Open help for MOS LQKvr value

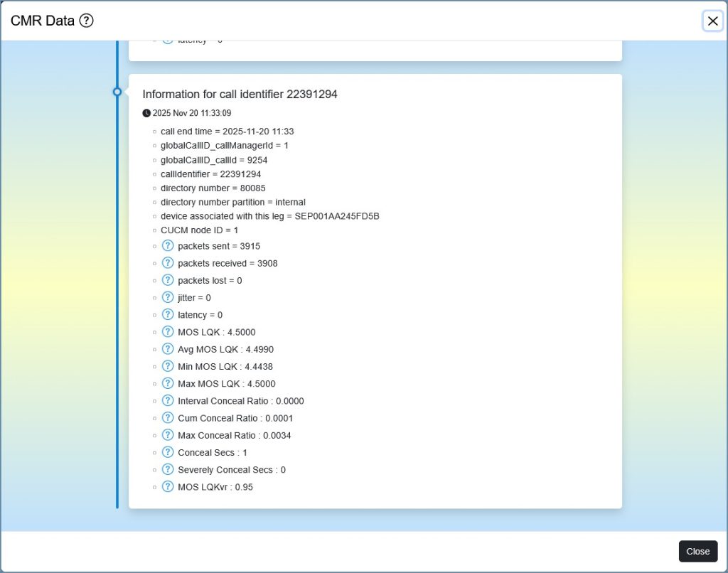tap(168, 487)
